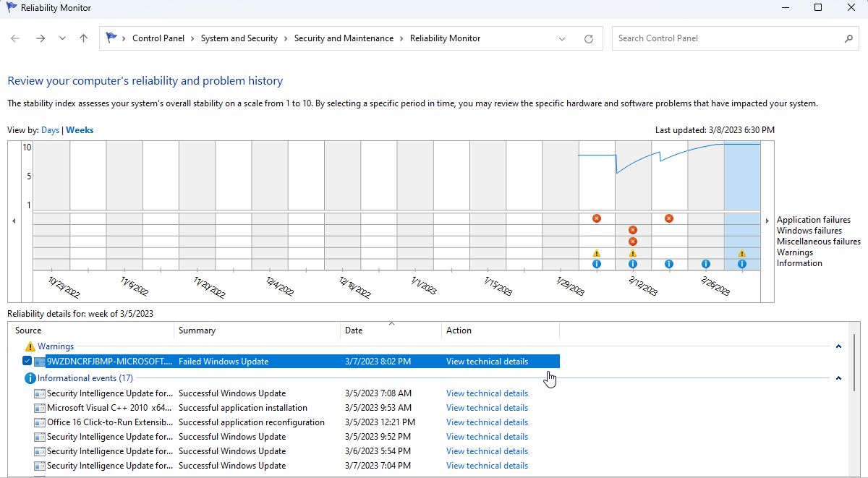Collapse the Warnings section
The width and height of the screenshot is (868, 478).
click(x=838, y=346)
